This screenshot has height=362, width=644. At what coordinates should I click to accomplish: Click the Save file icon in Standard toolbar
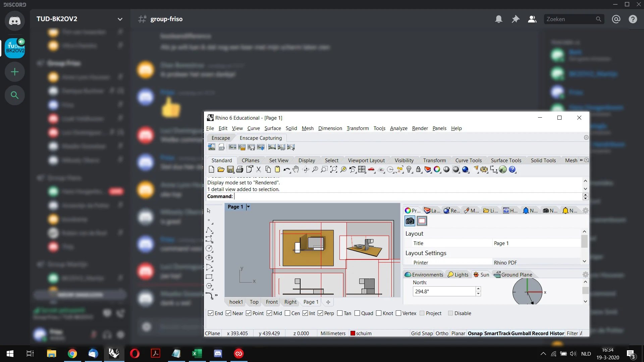coord(230,170)
